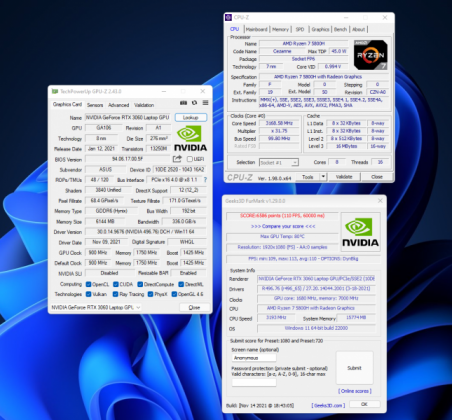Click the GPU name field in GPU-Z
Viewport: 452px width, 420px height.
[128, 117]
